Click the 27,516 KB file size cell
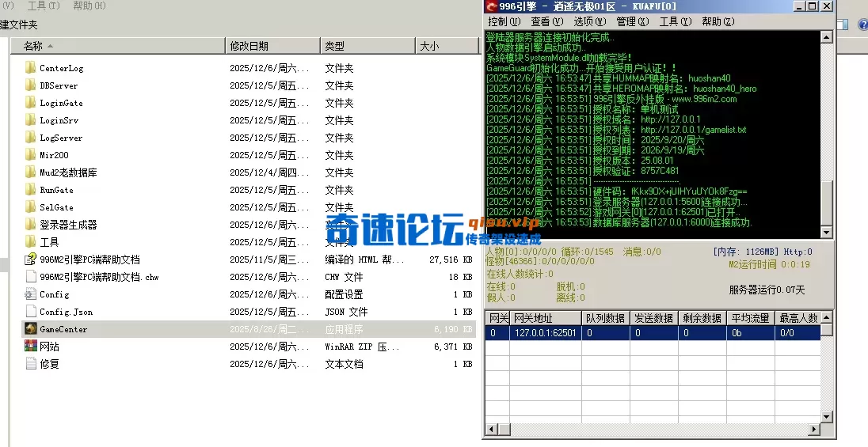This screenshot has height=447, width=868. point(451,259)
